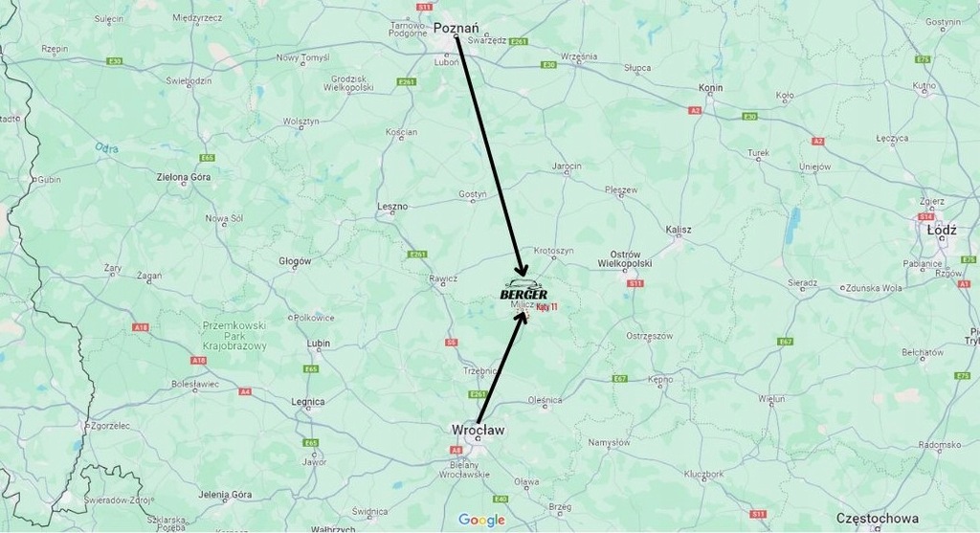
Task: Click the S11 road shield near Poznań
Action: tap(424, 7)
